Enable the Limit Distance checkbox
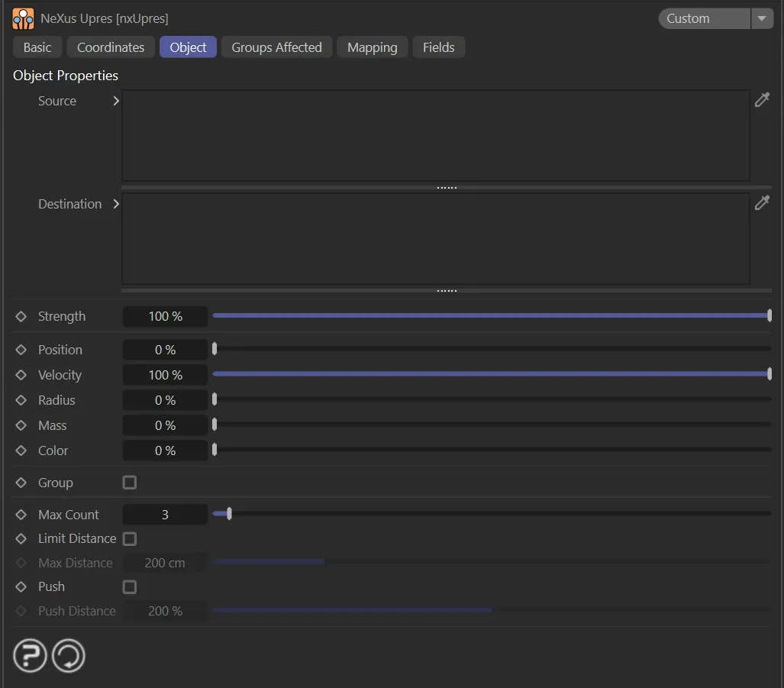 129,538
